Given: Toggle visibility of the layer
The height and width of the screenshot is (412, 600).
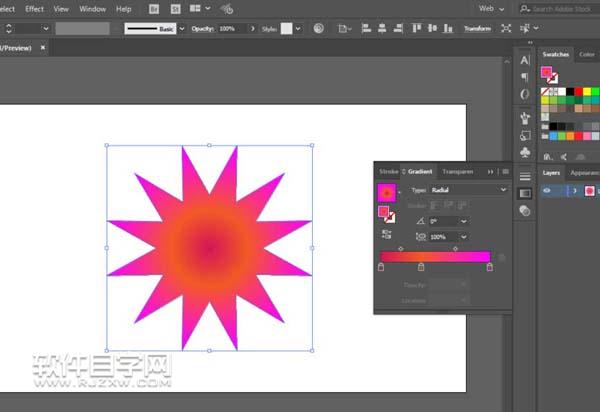Looking at the screenshot, I should tap(547, 190).
